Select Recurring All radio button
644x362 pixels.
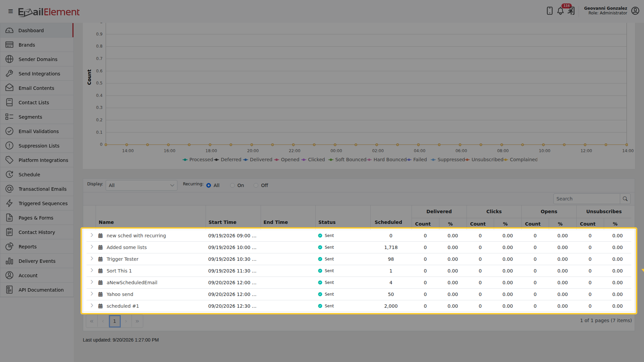(209, 185)
